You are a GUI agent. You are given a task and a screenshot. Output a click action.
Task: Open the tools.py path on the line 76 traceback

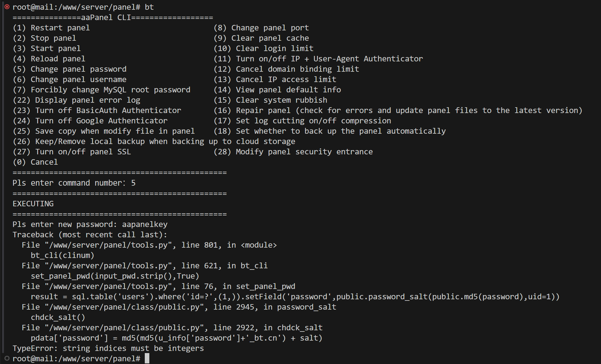(x=109, y=287)
